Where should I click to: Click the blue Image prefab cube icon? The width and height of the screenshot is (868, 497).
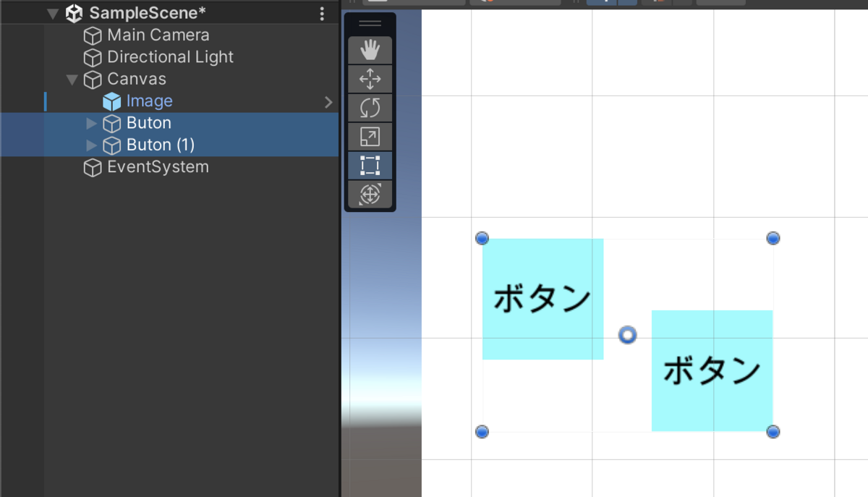point(111,101)
